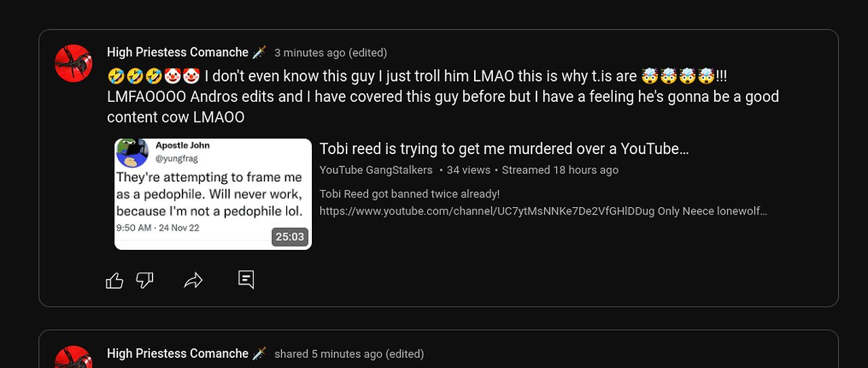This screenshot has height=368, width=868.
Task: Share the first post via arrow icon
Action: 193,280
